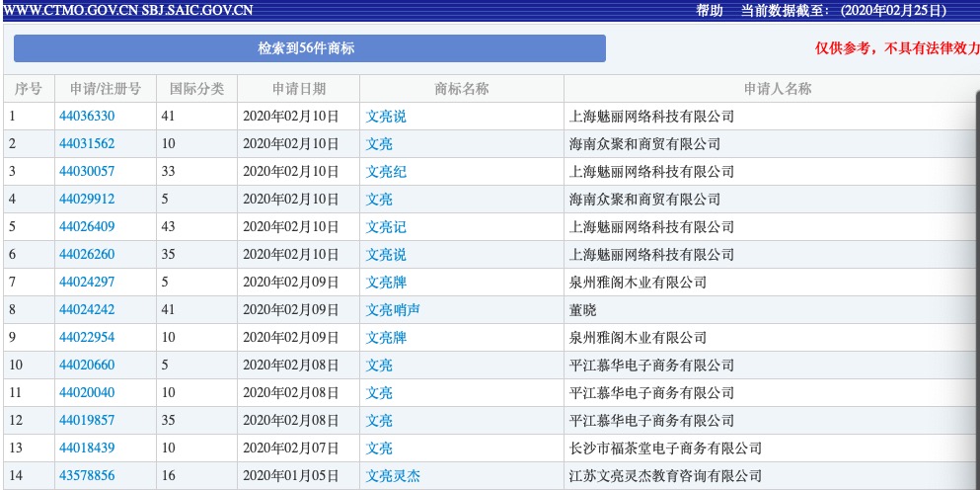Image resolution: width=980 pixels, height=490 pixels.
Task: Select date 2020年01月05日 in row 14
Action: pos(290,475)
